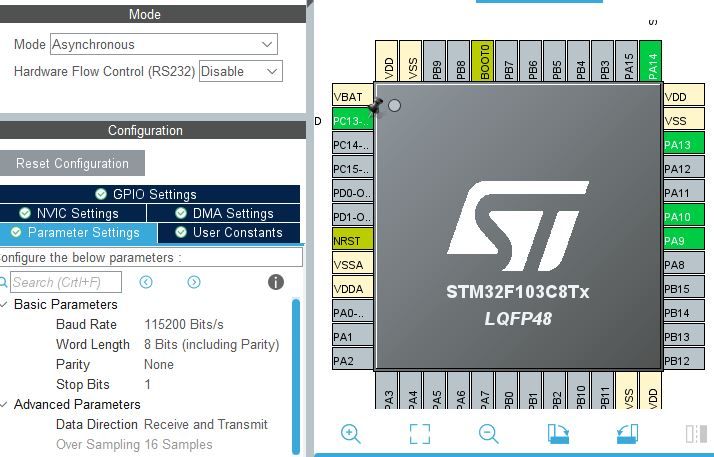Image resolution: width=714 pixels, height=457 pixels.
Task: Zoom in on the chip pinout view
Action: point(351,433)
